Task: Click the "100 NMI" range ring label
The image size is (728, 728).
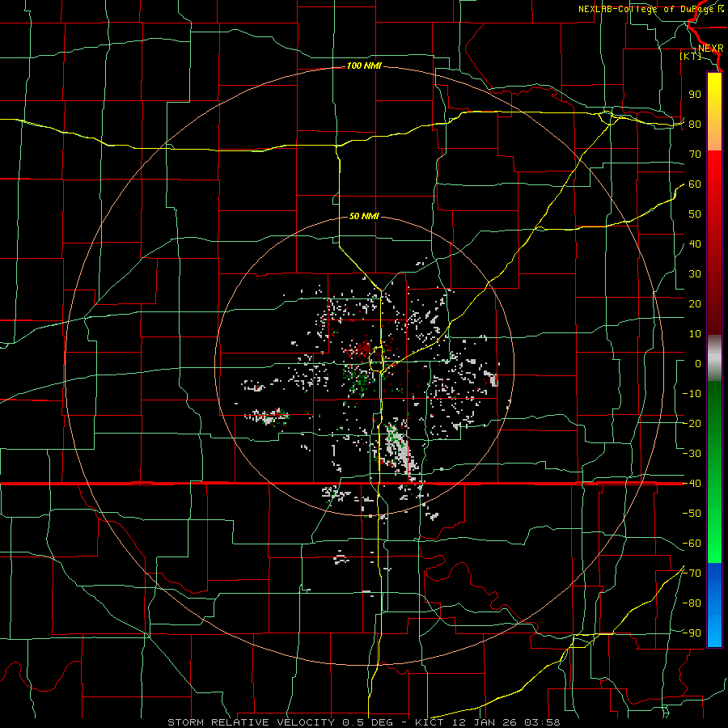Action: [364, 66]
